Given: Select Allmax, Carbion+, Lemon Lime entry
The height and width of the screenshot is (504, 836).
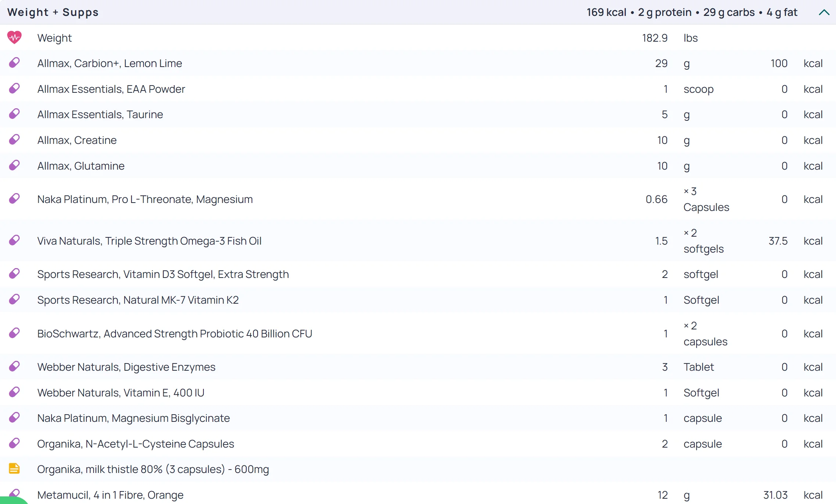Looking at the screenshot, I should pyautogui.click(x=109, y=63).
